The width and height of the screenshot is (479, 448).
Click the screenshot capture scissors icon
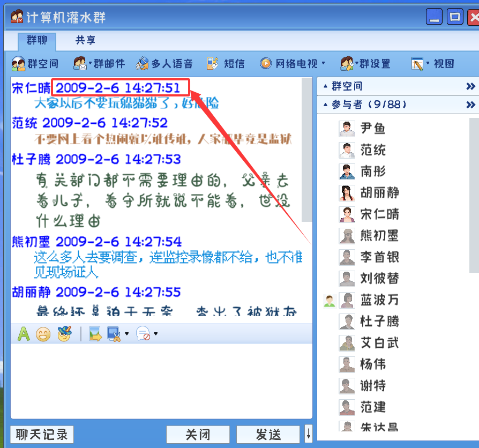pos(114,334)
